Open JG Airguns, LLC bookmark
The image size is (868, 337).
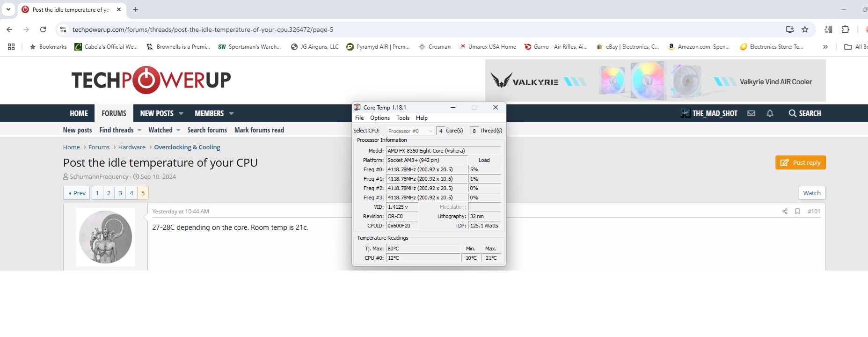314,47
